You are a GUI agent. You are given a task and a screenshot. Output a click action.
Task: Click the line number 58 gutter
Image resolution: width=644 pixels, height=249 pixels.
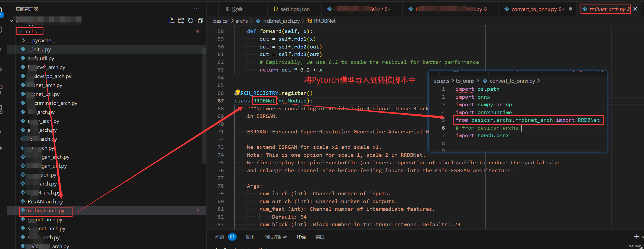click(221, 31)
